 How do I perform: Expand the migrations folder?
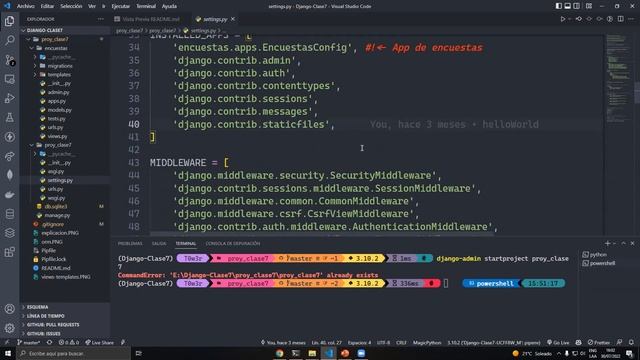click(65, 66)
